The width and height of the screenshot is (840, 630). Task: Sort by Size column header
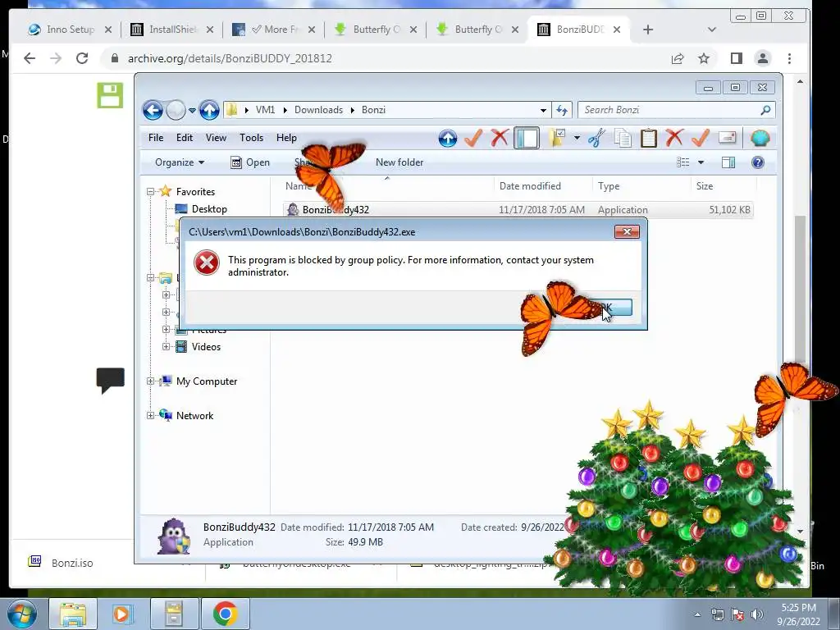[x=705, y=186]
